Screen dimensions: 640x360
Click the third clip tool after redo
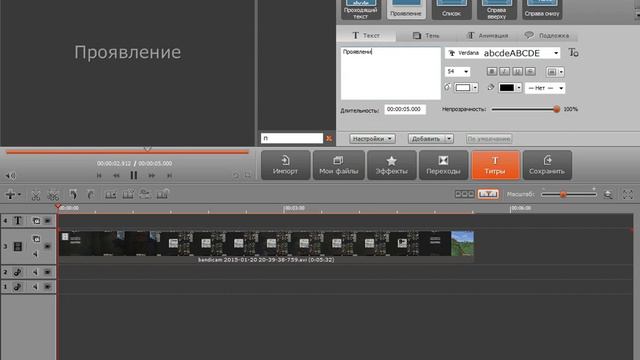(x=144, y=194)
